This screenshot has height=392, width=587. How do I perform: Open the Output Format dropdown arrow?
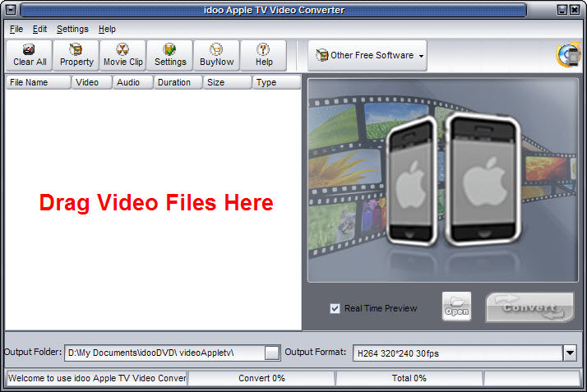click(x=570, y=353)
